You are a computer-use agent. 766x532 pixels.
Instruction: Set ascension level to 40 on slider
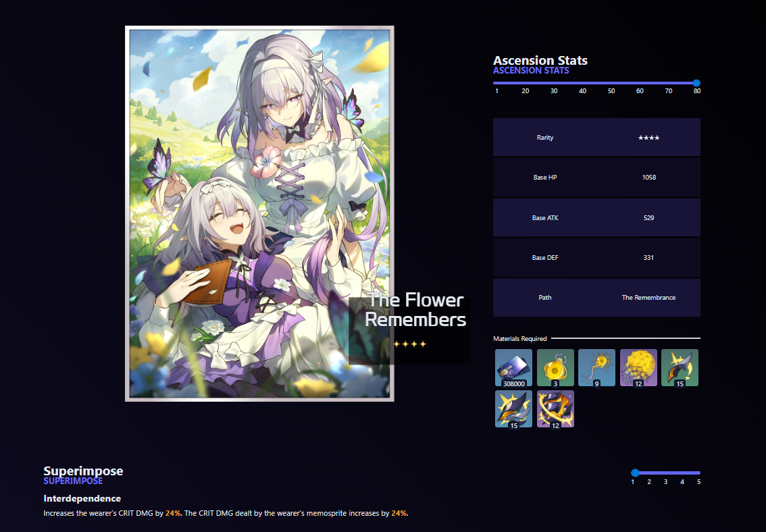click(582, 90)
